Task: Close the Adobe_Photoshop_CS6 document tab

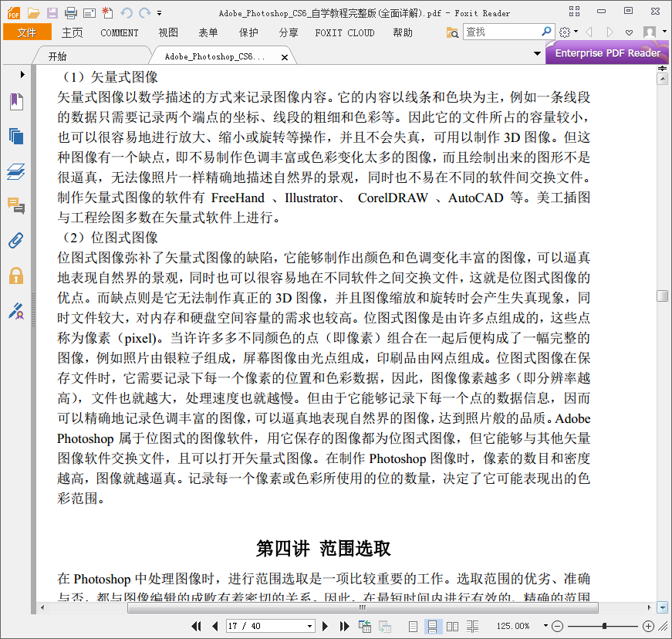Action: pyautogui.click(x=285, y=57)
